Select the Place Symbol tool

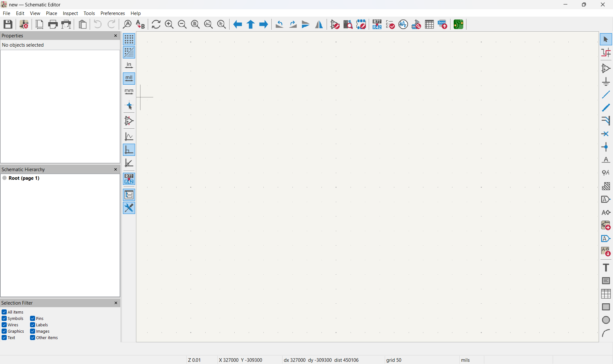coord(606,68)
